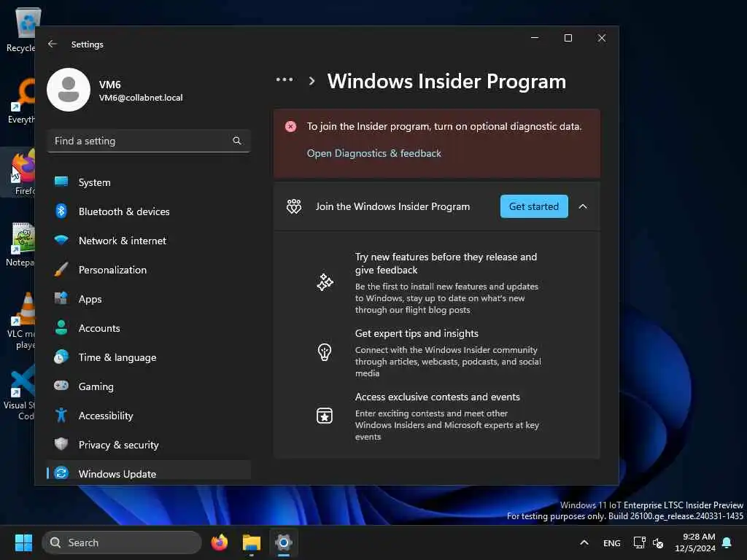
Task: Click the network status tray icon
Action: click(x=639, y=542)
